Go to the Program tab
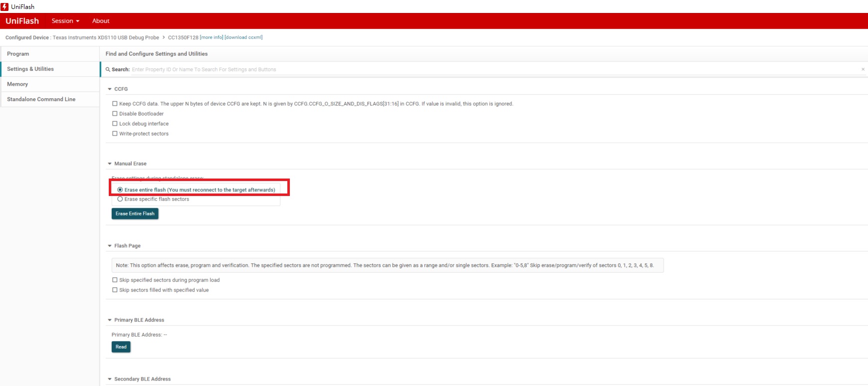 50,54
